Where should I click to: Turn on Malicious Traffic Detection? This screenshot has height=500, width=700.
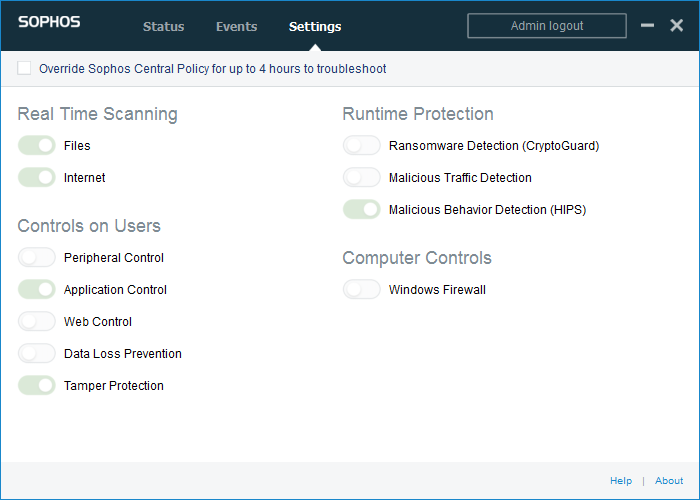point(362,178)
